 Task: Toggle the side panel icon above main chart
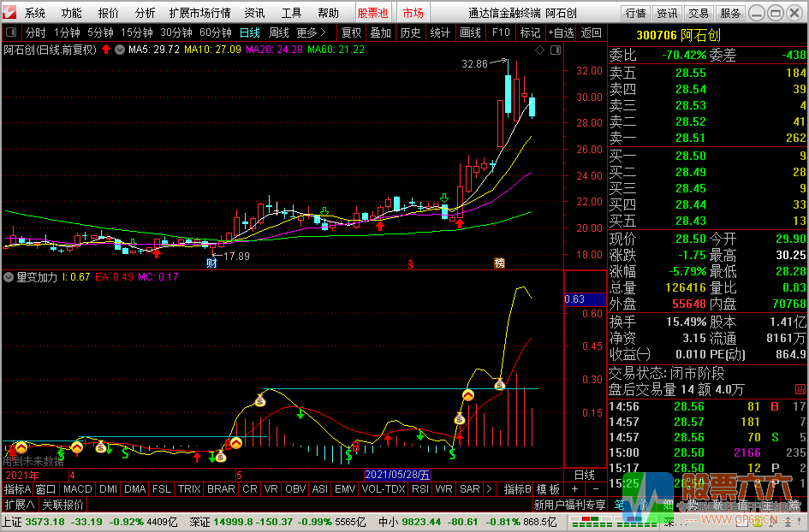click(x=556, y=50)
